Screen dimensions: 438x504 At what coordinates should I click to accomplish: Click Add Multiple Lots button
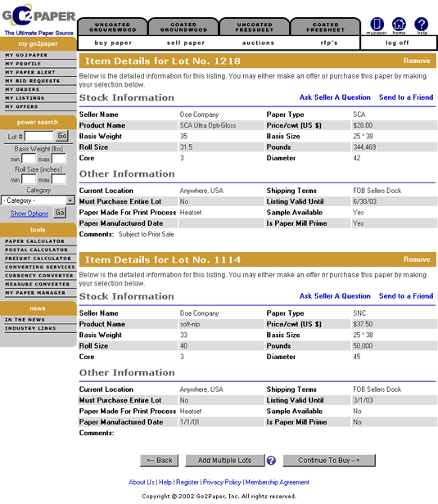tap(225, 461)
